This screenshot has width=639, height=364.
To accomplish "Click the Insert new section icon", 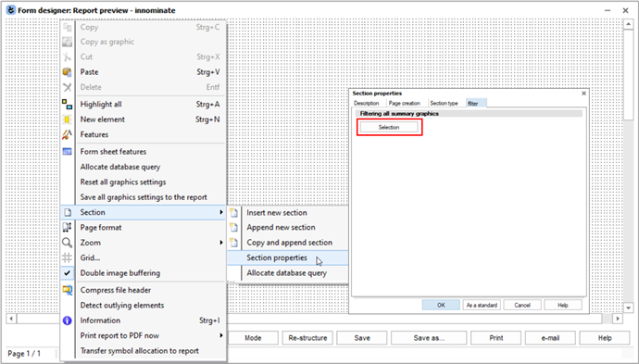I will click(233, 212).
